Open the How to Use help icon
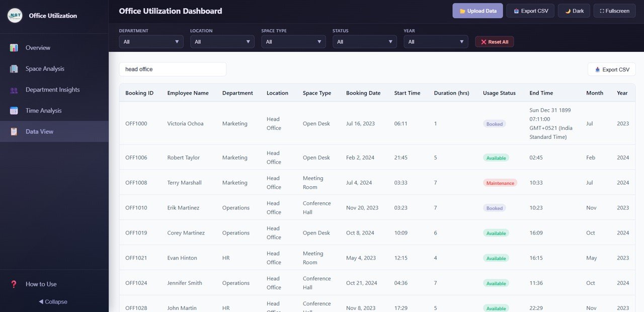644x312 pixels. [14, 284]
